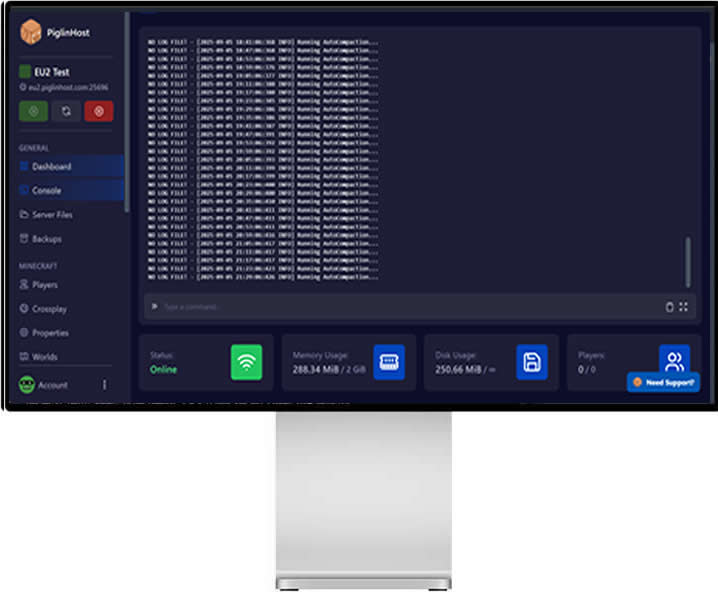Open the Backups section
This screenshot has height=592, width=718.
pyautogui.click(x=40, y=239)
